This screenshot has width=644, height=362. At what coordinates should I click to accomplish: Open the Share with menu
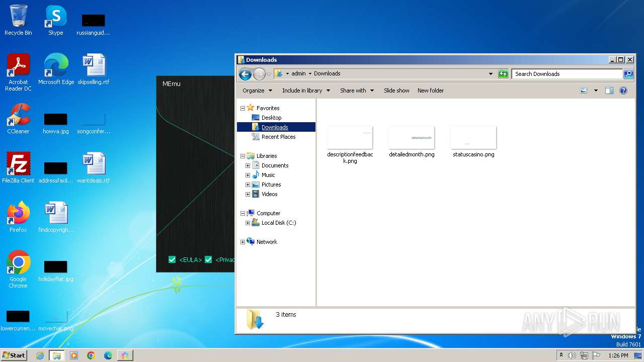click(357, 90)
